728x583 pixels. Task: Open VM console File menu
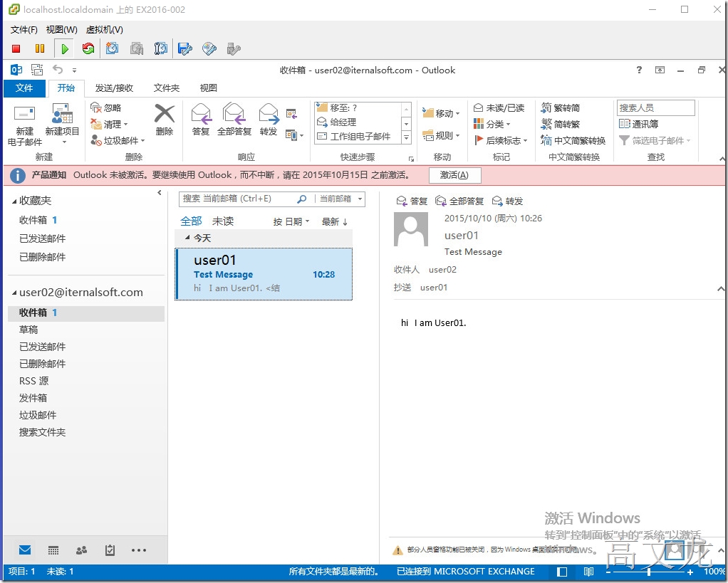24,30
